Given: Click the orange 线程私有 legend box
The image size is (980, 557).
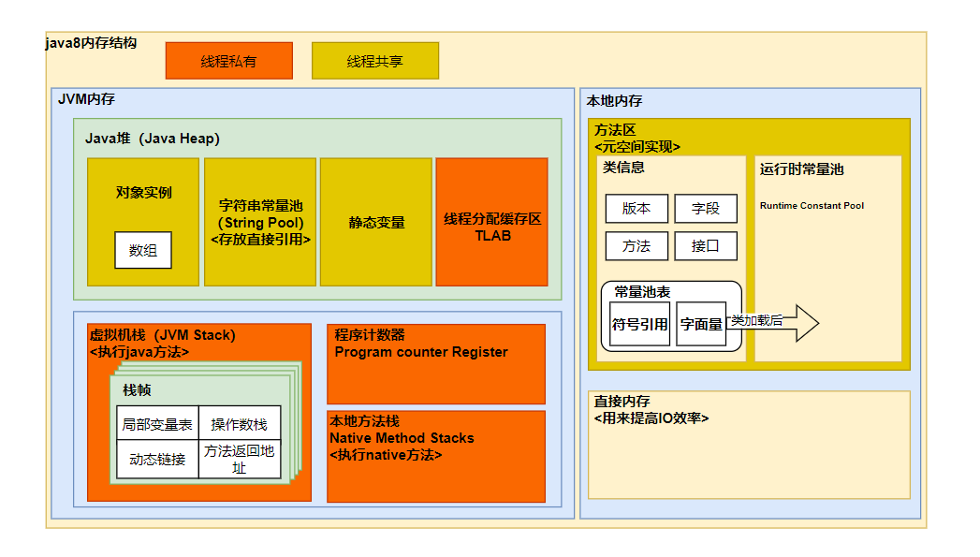Looking at the screenshot, I should 228,61.
